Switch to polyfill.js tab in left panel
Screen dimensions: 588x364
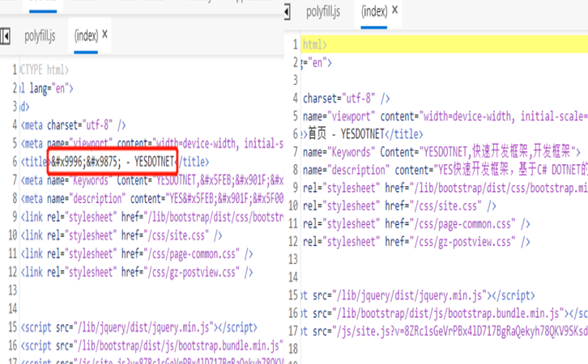(x=40, y=36)
